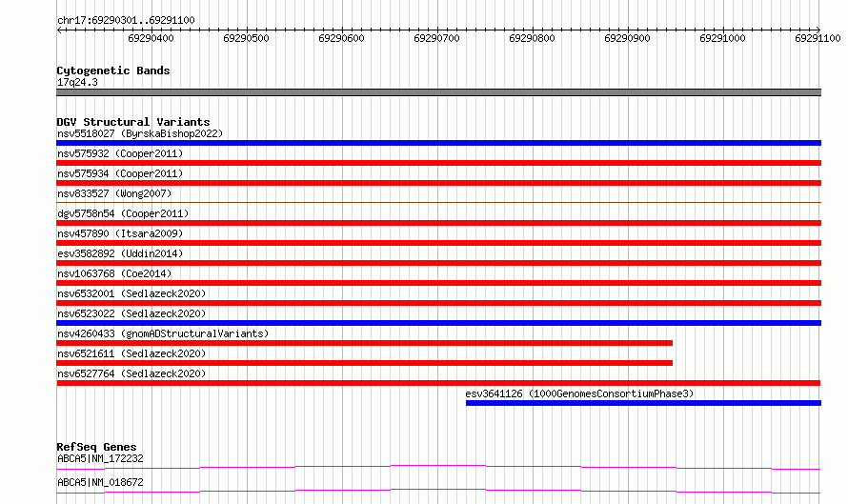Click the 69290500 ruler coordinate
Viewport: 848px width, 504px height.
(x=246, y=38)
